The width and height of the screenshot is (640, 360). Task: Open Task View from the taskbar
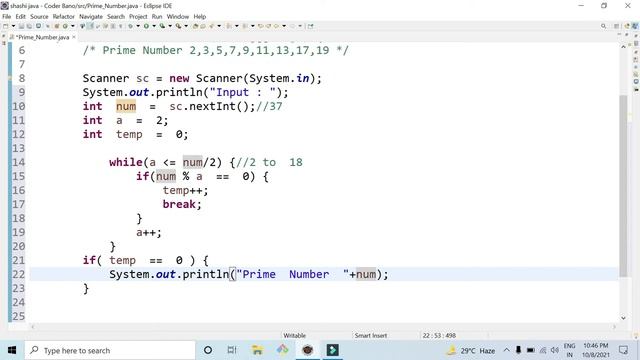click(232, 350)
